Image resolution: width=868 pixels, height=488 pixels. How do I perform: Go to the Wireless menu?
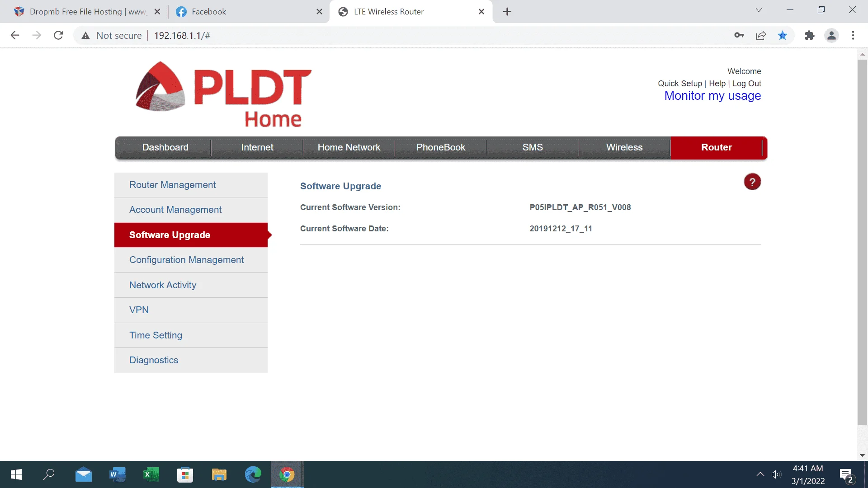coord(624,147)
